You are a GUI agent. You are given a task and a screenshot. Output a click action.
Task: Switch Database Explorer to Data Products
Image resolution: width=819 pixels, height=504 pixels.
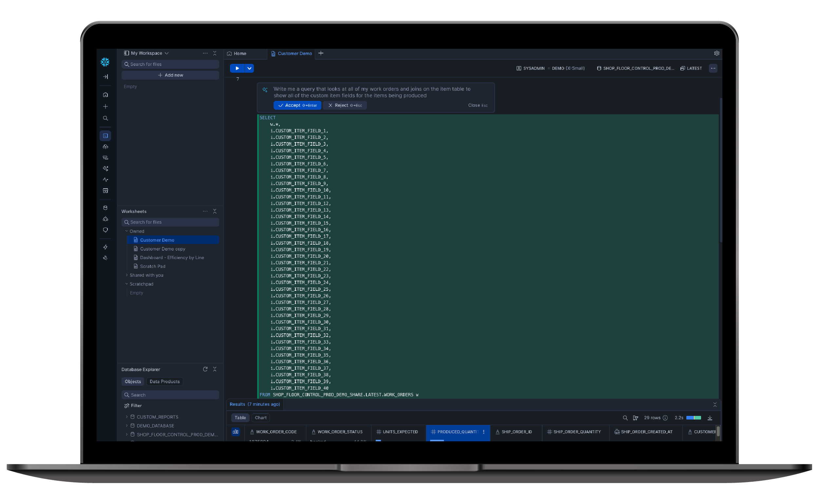(164, 381)
